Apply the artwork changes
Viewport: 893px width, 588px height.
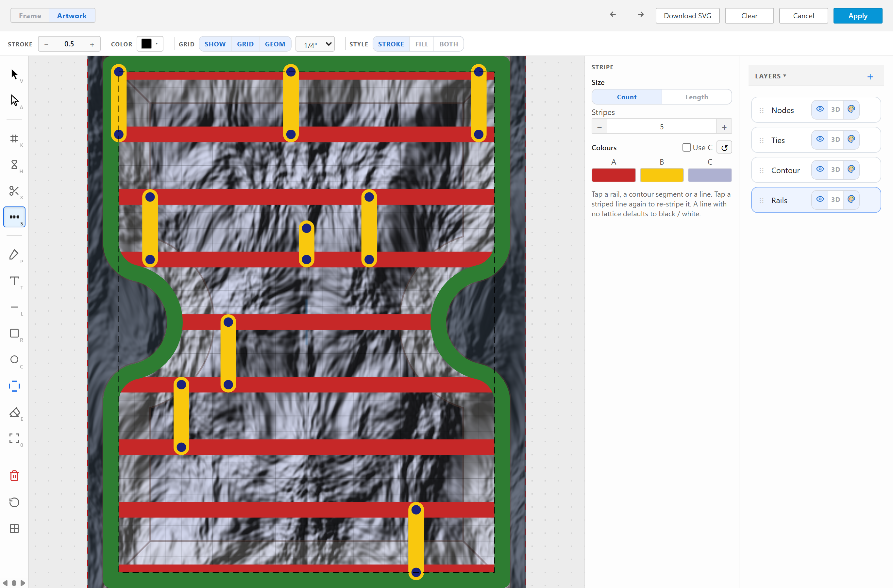(x=857, y=16)
